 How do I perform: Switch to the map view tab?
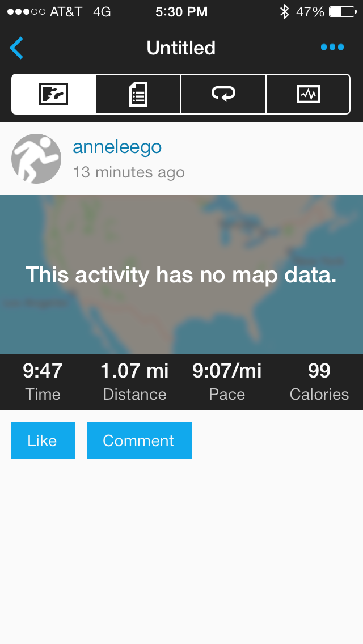tap(54, 94)
